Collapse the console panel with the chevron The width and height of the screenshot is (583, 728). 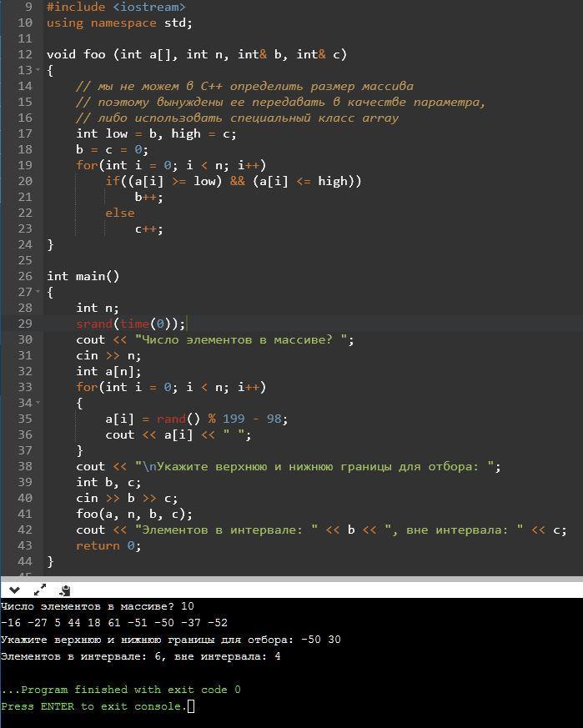(x=14, y=590)
